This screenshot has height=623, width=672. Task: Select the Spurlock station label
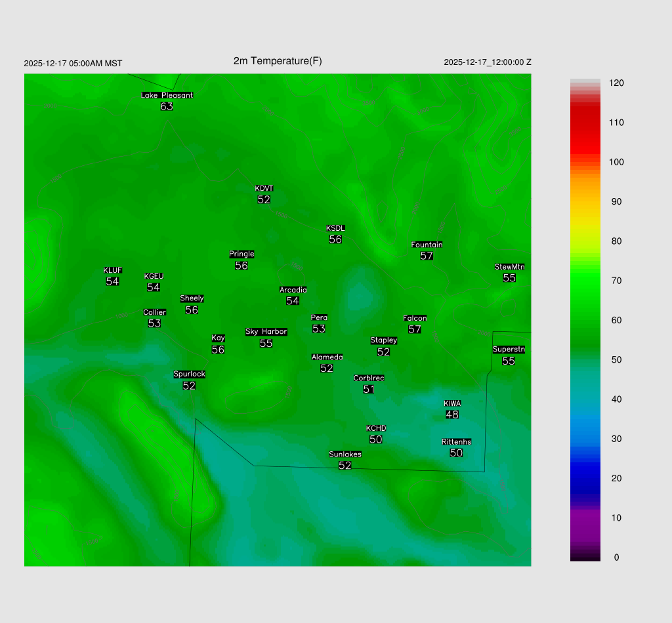(189, 374)
